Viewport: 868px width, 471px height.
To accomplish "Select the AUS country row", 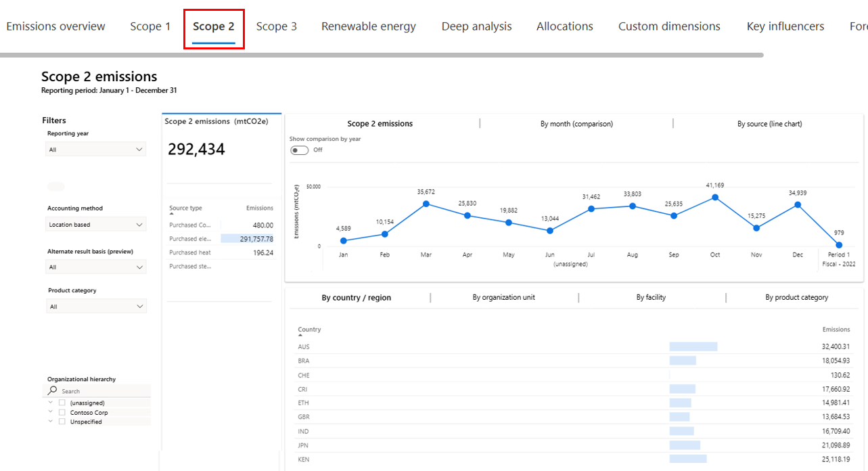I will coord(574,346).
